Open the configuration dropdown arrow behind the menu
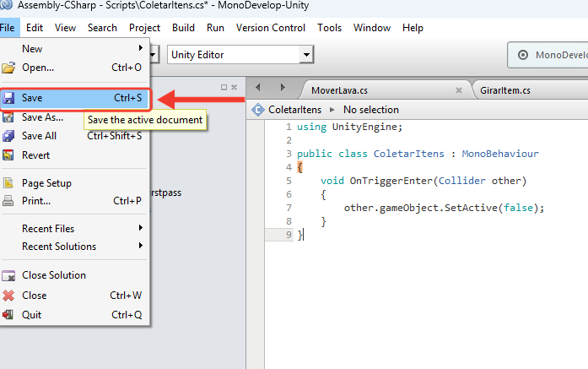The image size is (588, 369). click(154, 55)
